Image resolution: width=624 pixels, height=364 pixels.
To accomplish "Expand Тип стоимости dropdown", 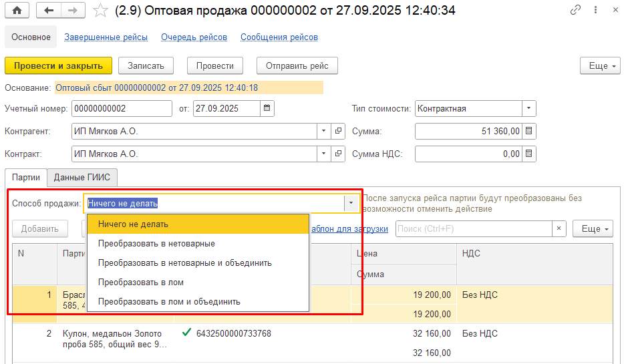I will 529,108.
